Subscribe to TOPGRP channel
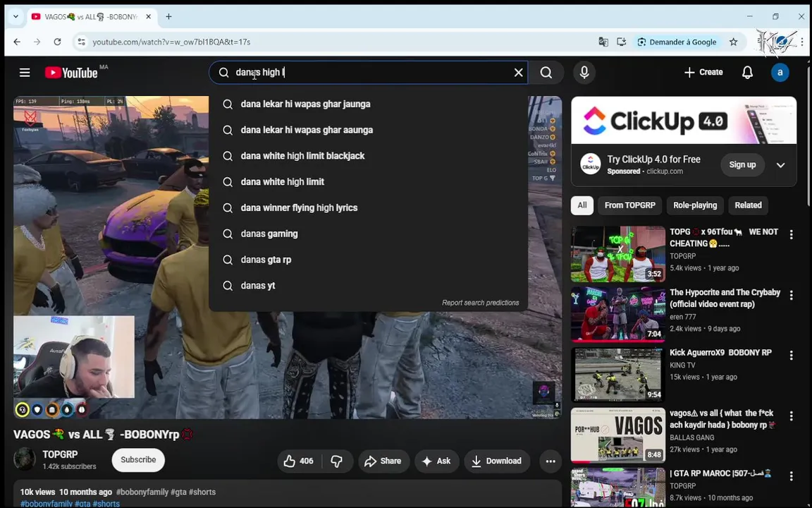812x508 pixels. tap(138, 460)
